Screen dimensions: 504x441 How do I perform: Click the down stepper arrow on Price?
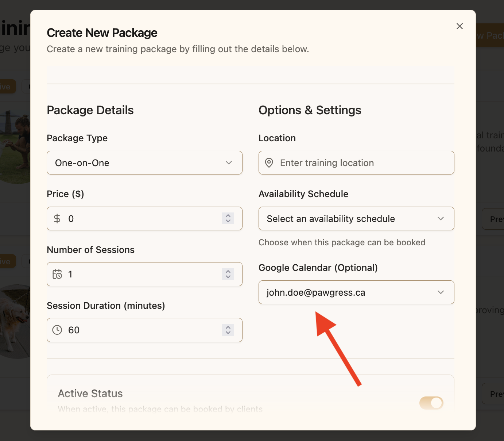[x=228, y=221]
